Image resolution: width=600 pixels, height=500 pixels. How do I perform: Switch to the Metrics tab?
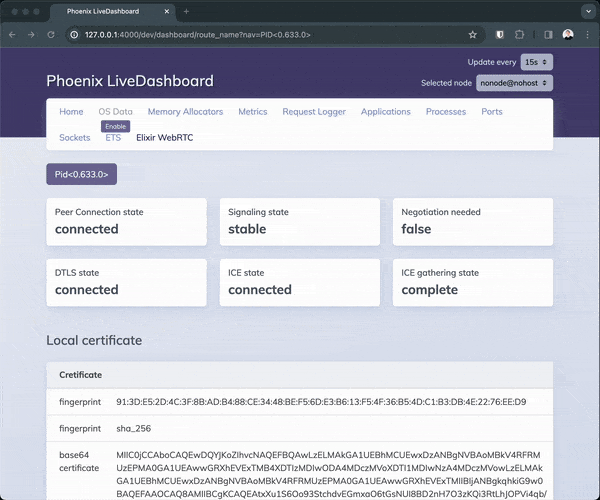click(x=252, y=112)
